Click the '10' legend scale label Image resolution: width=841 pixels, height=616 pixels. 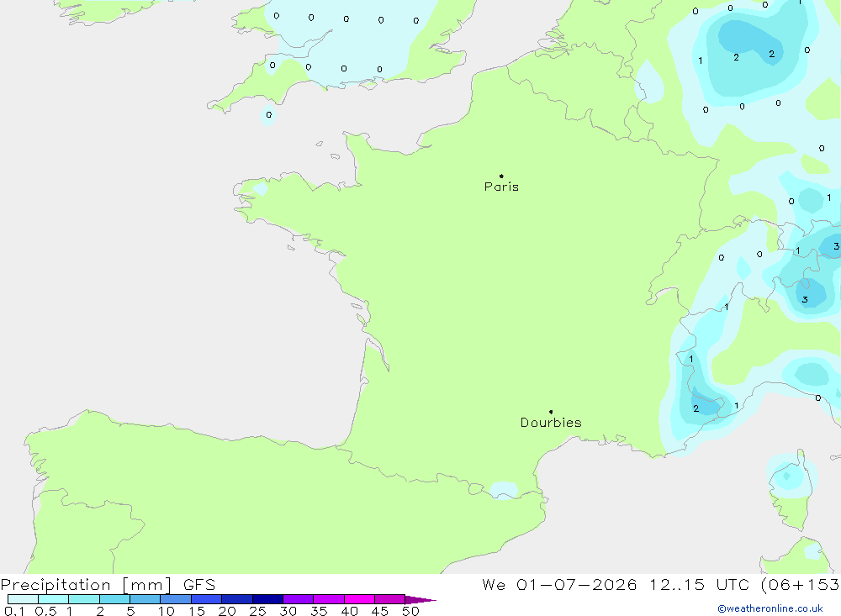coord(167,611)
